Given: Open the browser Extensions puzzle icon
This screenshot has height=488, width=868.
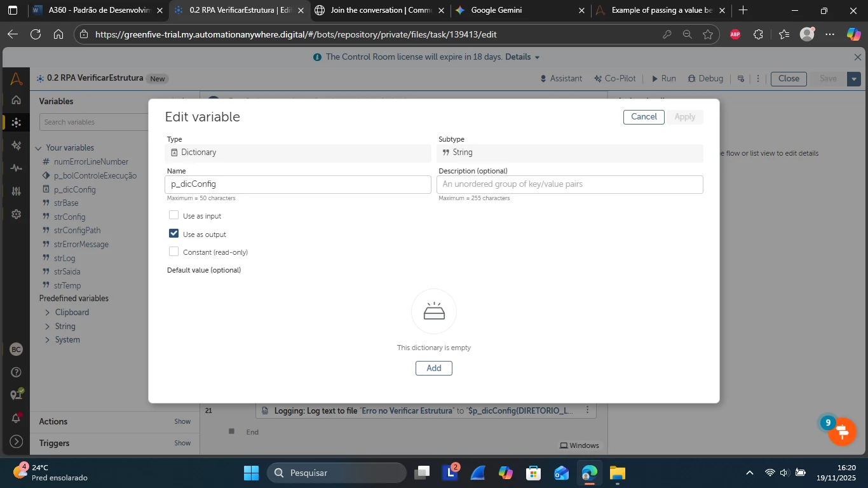Looking at the screenshot, I should (759, 34).
